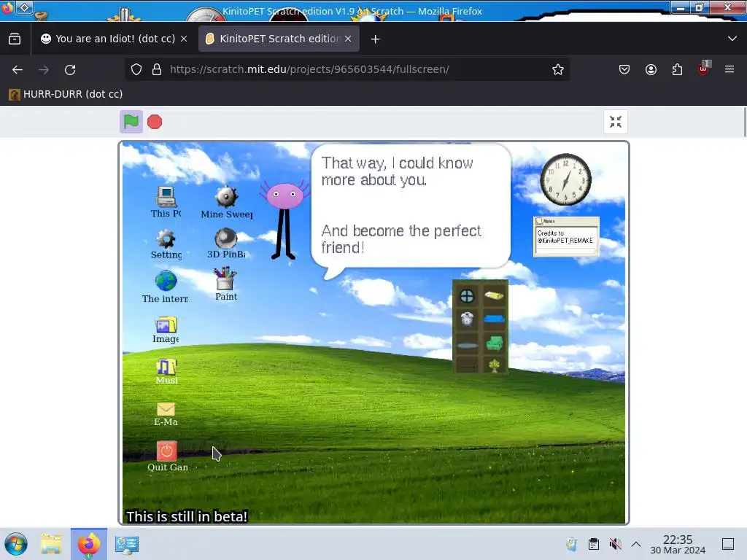Open the Windows start orb

tap(16, 544)
